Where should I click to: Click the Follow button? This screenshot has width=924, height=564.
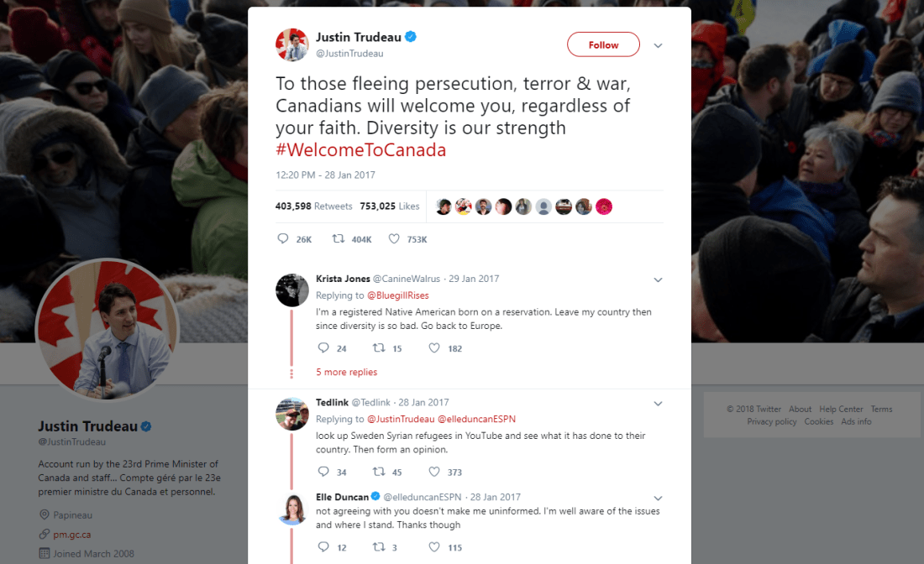603,44
